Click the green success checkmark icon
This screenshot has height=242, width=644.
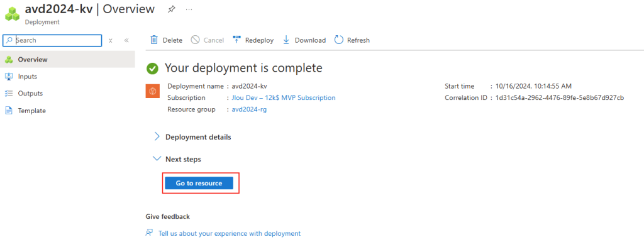click(x=152, y=69)
